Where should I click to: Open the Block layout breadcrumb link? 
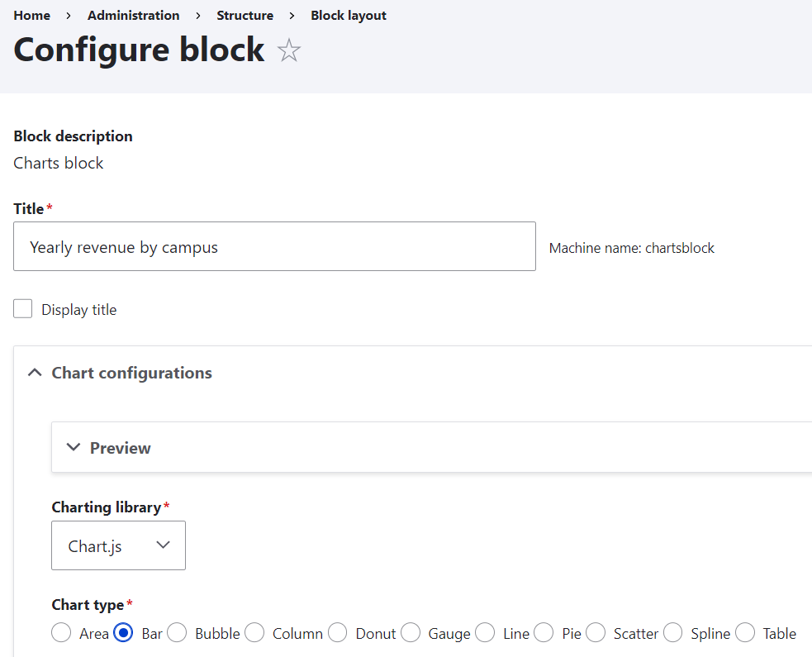(x=348, y=15)
